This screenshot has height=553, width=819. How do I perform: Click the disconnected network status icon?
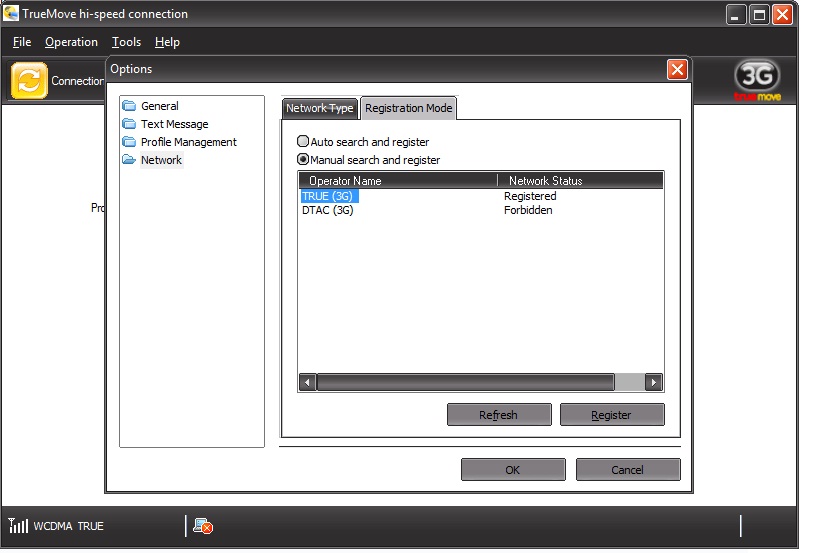click(x=203, y=526)
